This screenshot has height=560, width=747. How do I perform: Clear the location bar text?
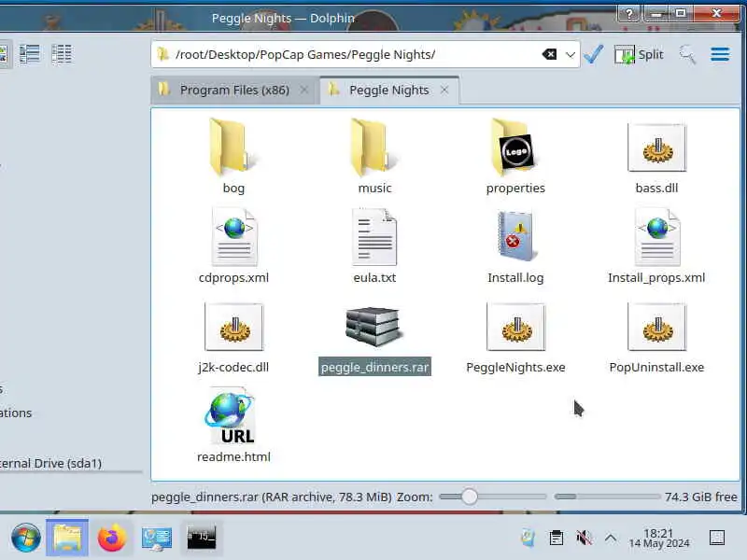[549, 54]
